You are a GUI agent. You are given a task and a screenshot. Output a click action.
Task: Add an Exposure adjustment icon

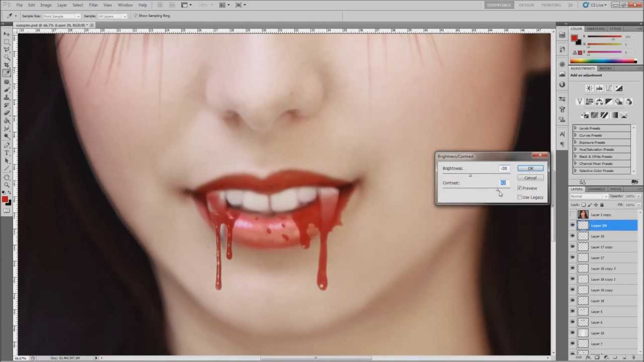pyautogui.click(x=619, y=88)
